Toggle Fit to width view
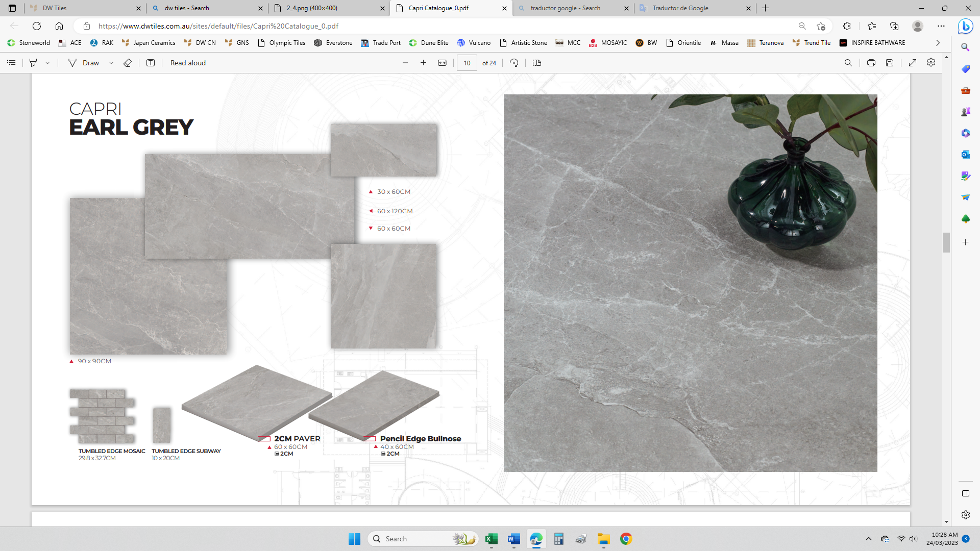This screenshot has height=551, width=980. coord(442,63)
